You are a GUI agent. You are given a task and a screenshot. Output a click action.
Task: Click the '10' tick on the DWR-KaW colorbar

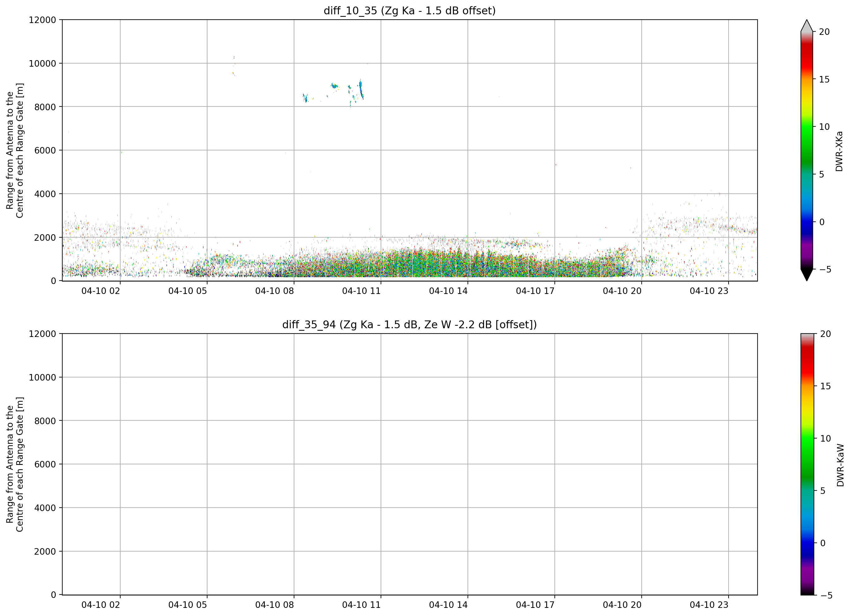coord(825,438)
